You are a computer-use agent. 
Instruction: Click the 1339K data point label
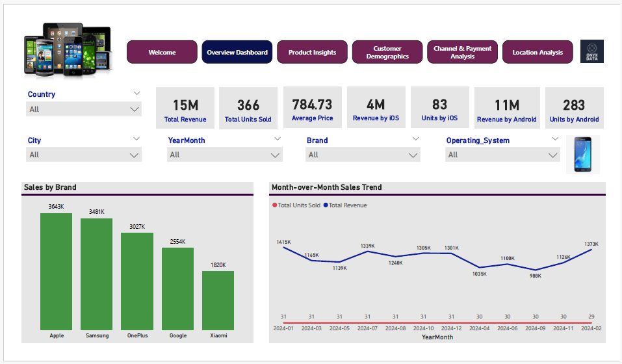(368, 246)
